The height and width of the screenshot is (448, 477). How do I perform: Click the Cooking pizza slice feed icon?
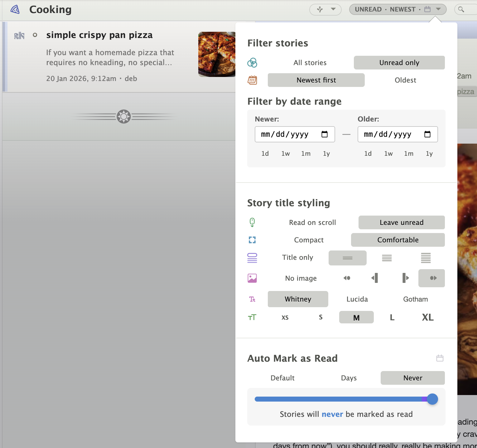[x=15, y=10]
